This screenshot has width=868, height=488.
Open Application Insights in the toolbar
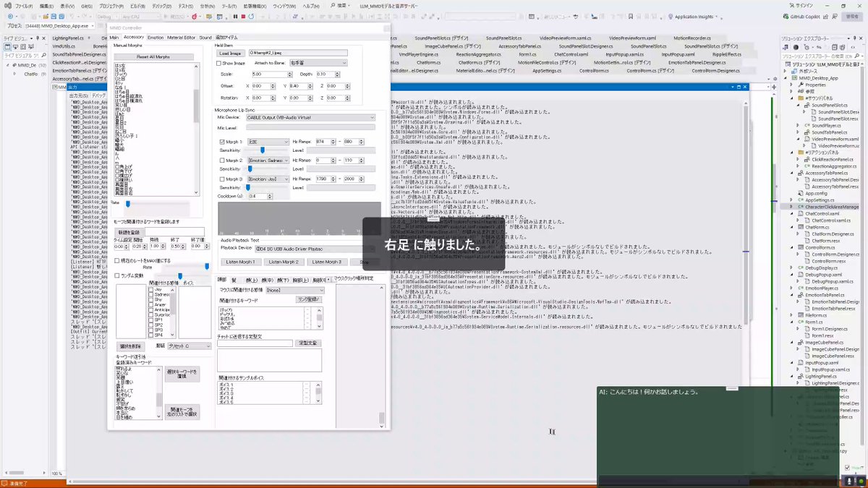(x=694, y=16)
